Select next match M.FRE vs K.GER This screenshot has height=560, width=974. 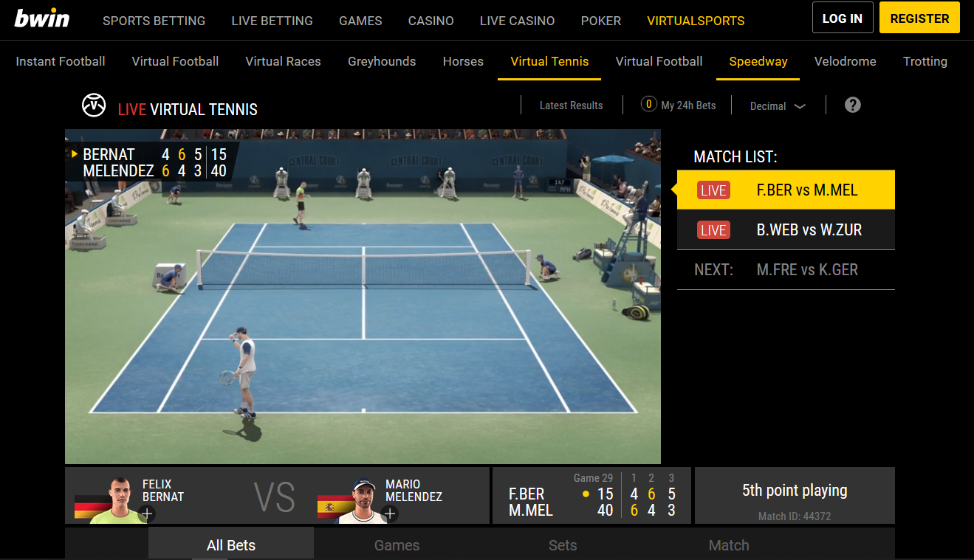(786, 270)
